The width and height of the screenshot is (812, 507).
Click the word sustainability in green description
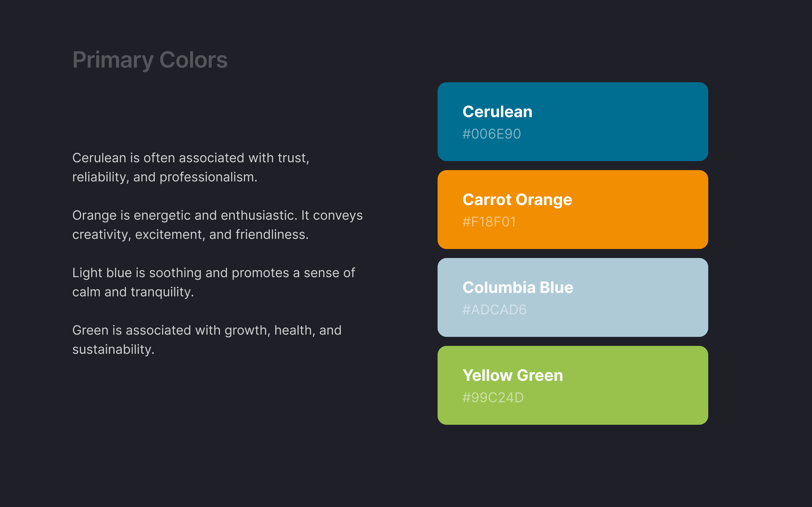coord(113,349)
